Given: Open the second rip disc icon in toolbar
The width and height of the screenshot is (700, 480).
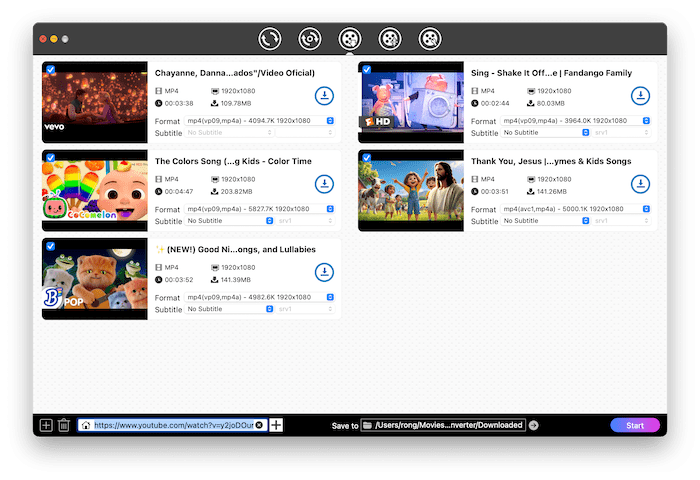Looking at the screenshot, I should click(x=309, y=39).
